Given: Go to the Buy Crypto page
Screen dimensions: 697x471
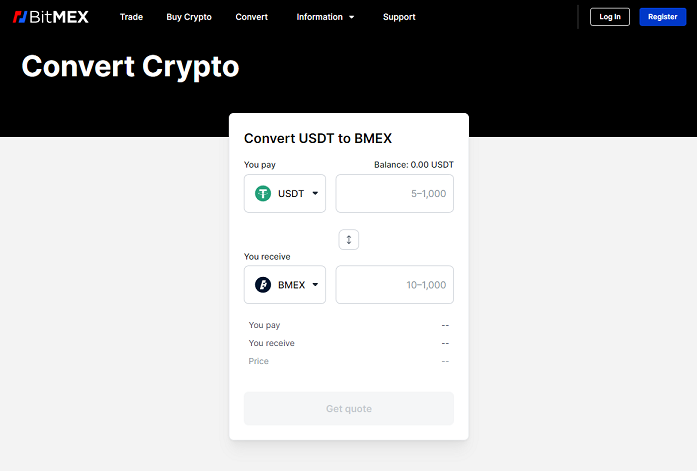Looking at the screenshot, I should click(x=189, y=17).
